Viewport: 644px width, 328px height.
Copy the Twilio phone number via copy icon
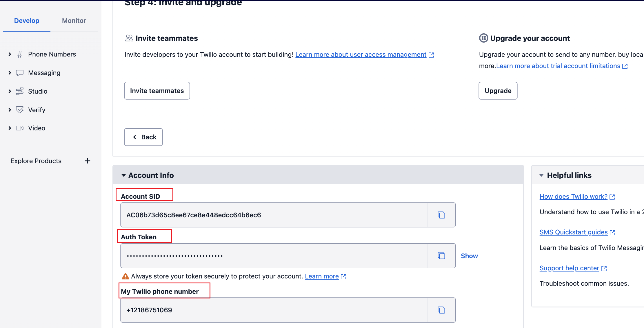tap(441, 310)
